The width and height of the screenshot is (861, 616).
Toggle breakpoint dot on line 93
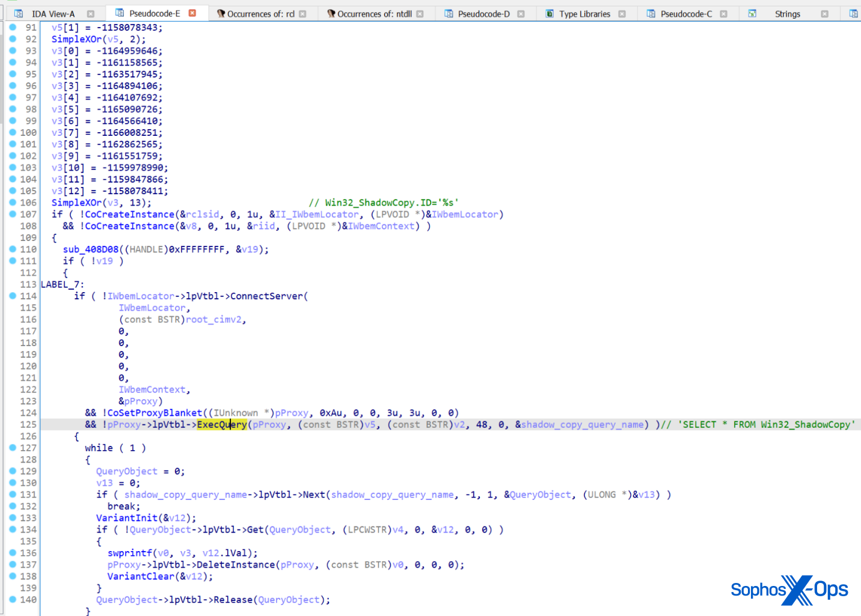pyautogui.click(x=13, y=50)
